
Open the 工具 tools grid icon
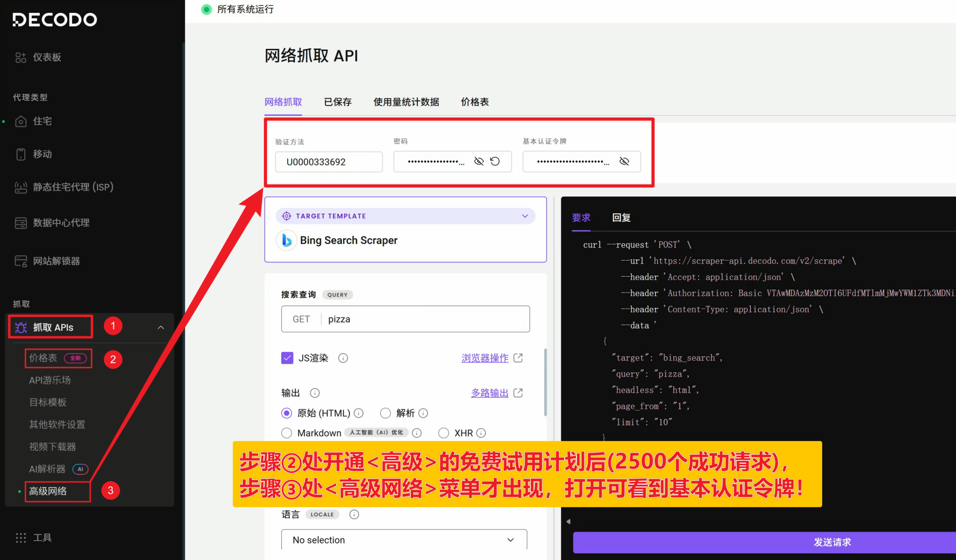coord(21,538)
